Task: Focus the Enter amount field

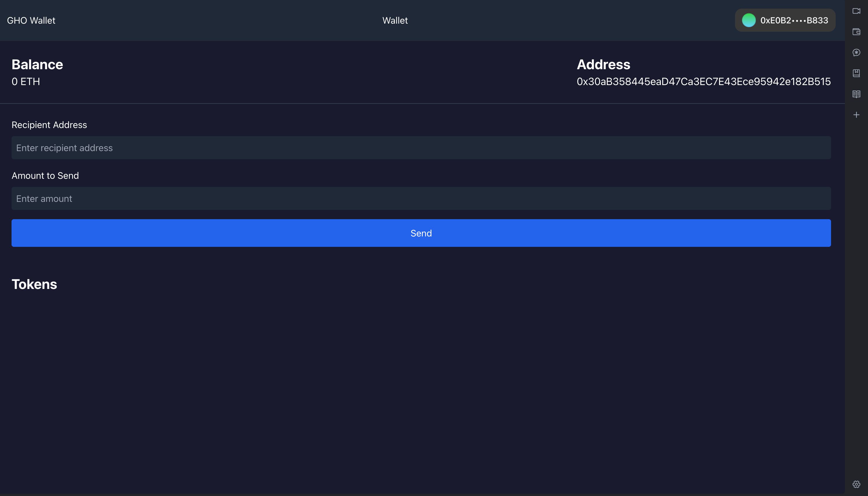Action: click(421, 198)
